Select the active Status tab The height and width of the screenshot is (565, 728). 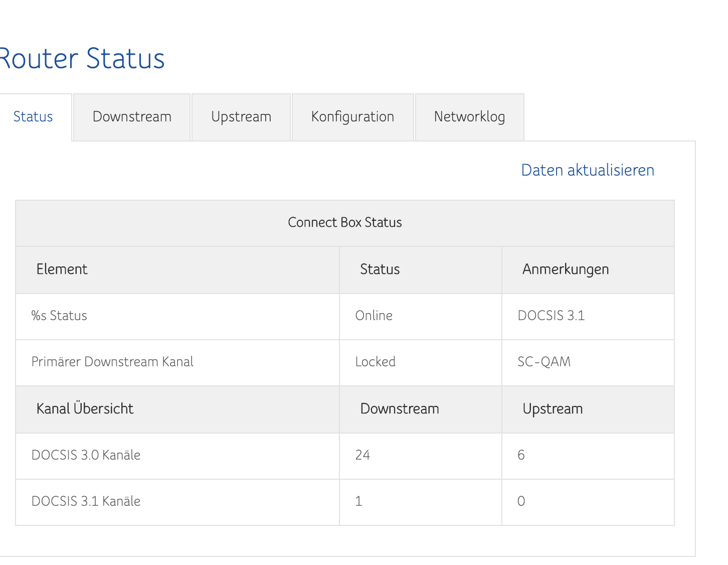[x=33, y=117]
